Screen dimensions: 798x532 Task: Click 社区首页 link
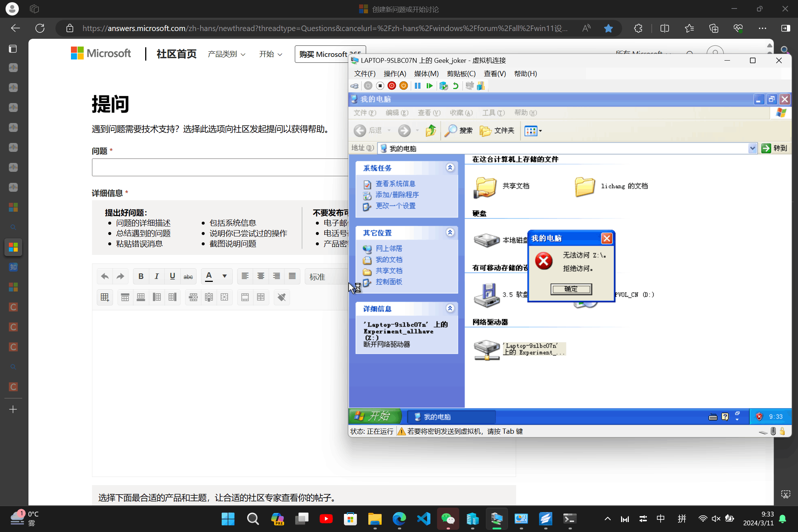click(176, 54)
